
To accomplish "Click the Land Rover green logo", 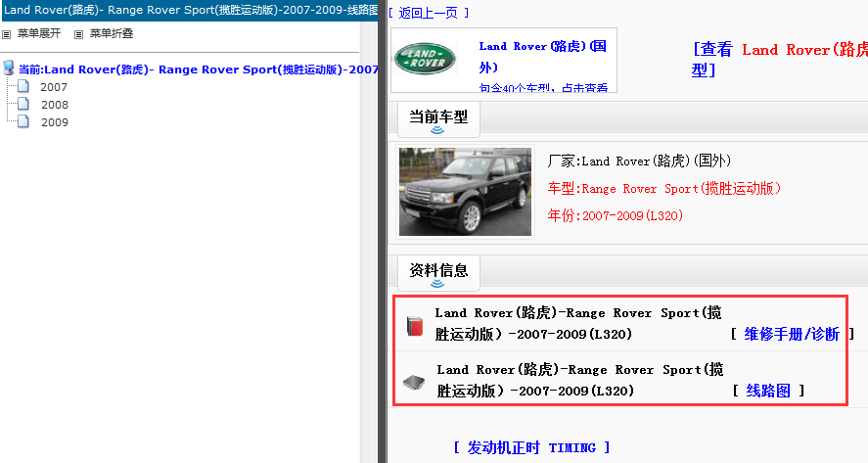I will (x=425, y=59).
